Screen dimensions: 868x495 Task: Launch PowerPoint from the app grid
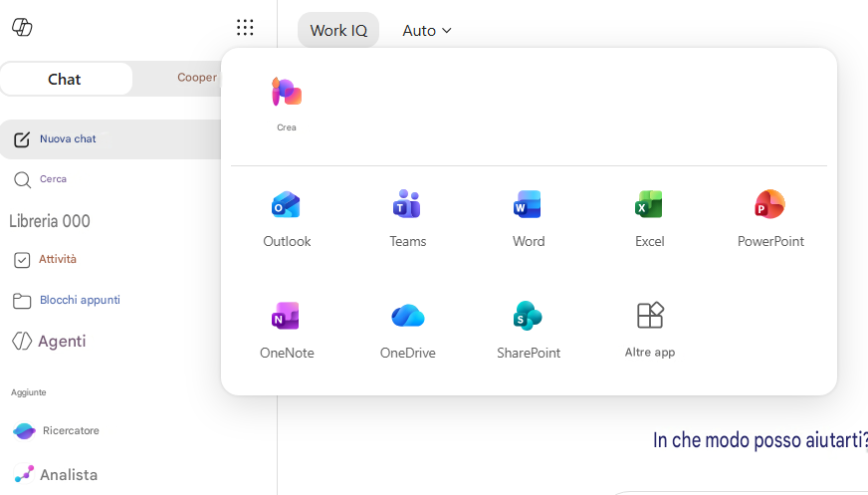[x=770, y=204]
